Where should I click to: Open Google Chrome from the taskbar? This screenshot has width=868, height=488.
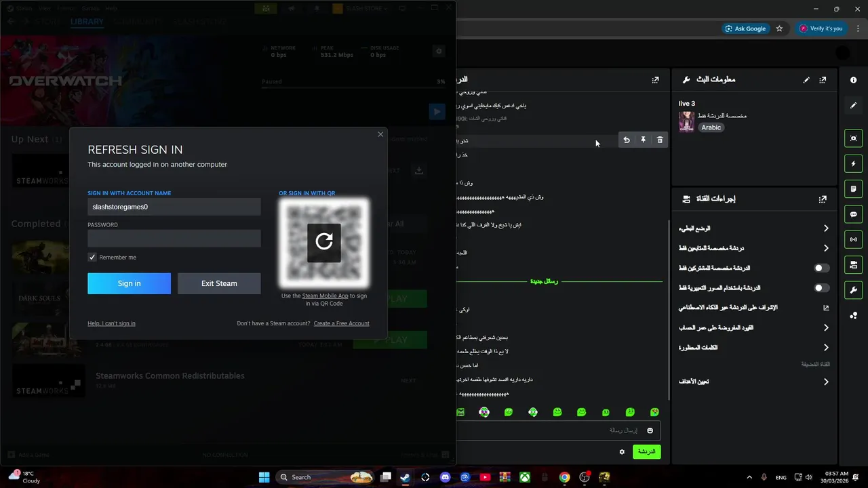(564, 477)
